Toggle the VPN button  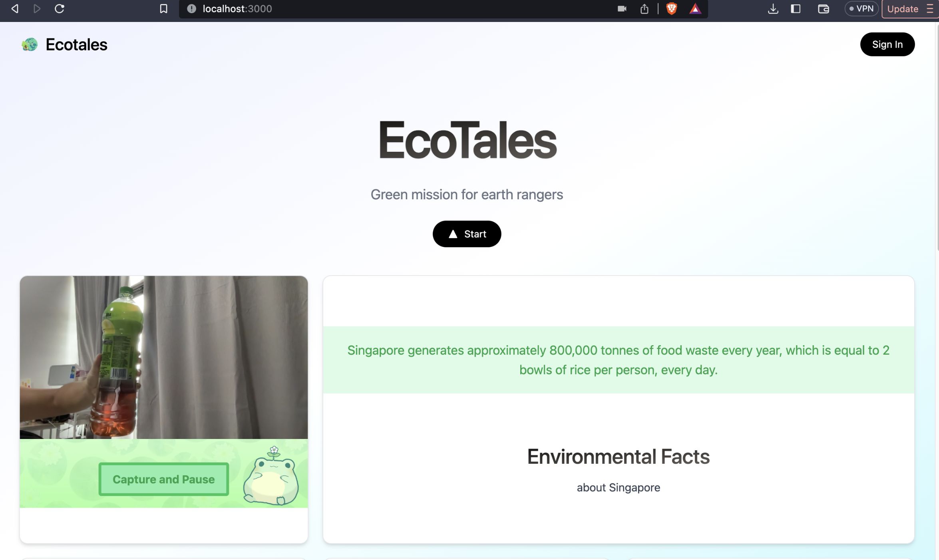[861, 9]
